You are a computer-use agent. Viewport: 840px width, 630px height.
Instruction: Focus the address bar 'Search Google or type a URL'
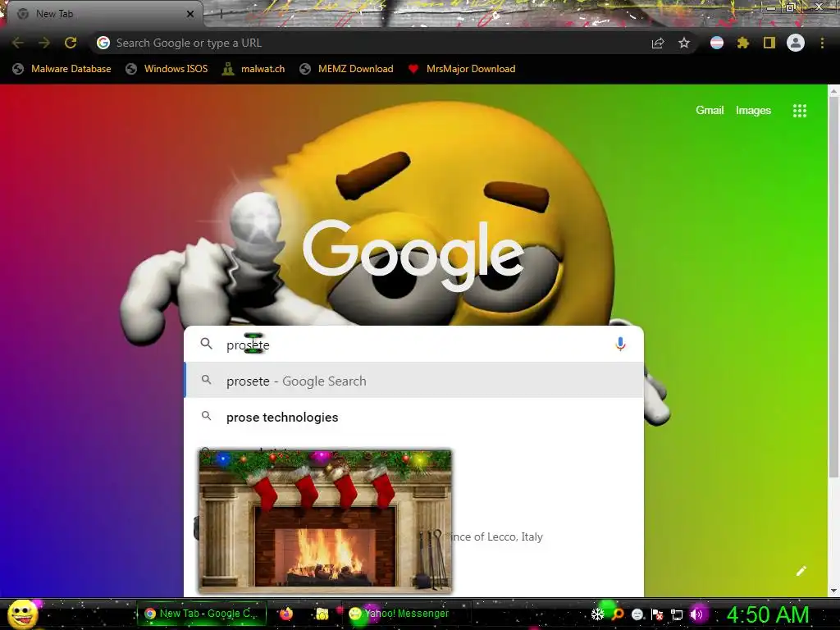[370, 43]
